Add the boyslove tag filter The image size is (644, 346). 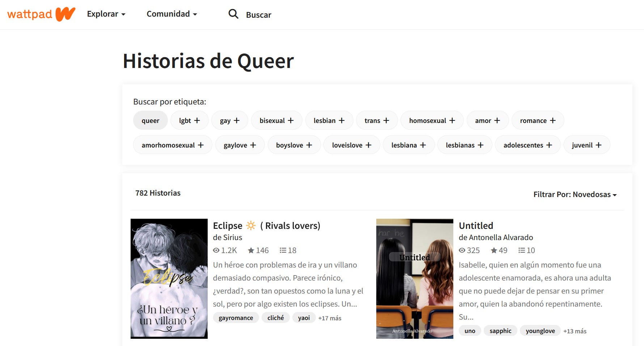point(294,145)
